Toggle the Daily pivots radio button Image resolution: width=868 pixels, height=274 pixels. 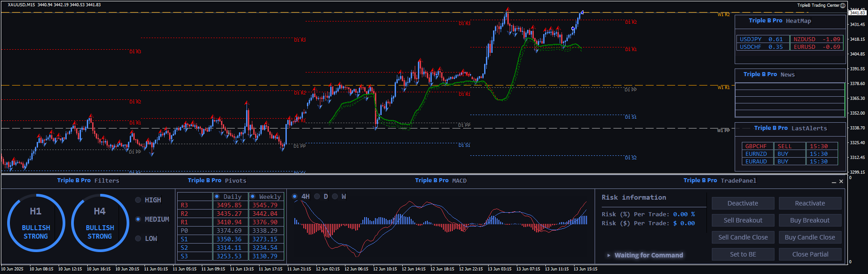(217, 197)
